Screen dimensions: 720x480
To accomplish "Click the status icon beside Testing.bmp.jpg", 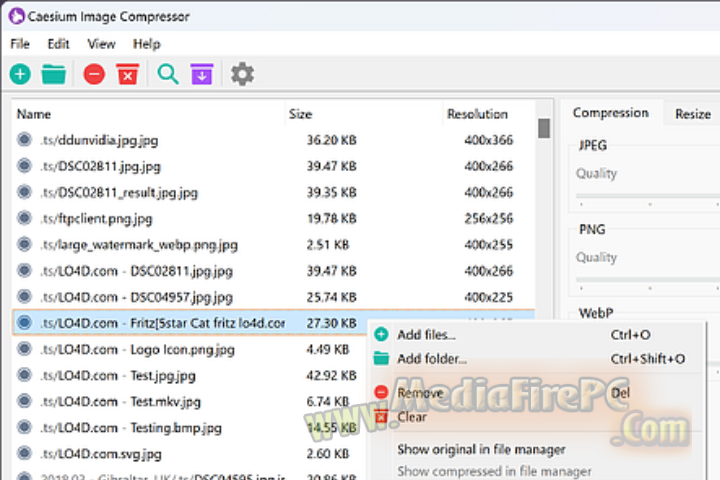I will pyautogui.click(x=24, y=427).
